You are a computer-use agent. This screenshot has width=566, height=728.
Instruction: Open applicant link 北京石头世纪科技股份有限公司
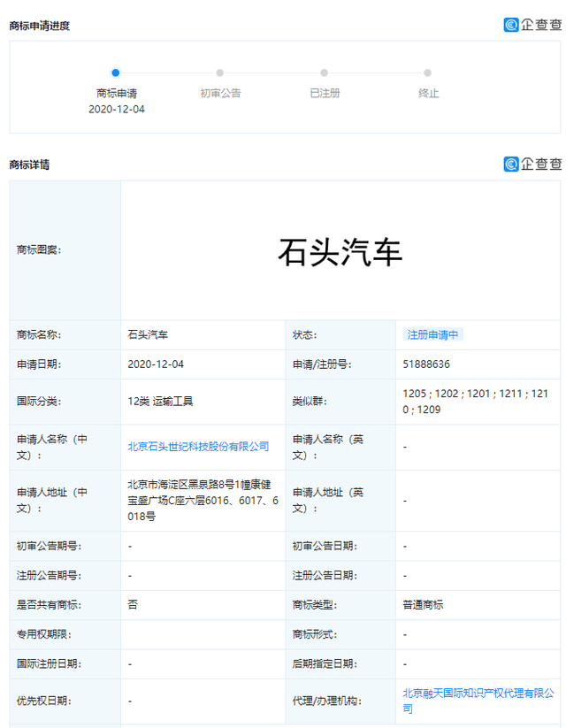click(198, 446)
